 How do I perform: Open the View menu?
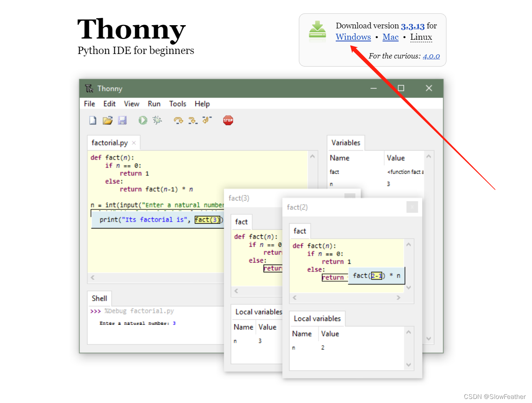(132, 104)
